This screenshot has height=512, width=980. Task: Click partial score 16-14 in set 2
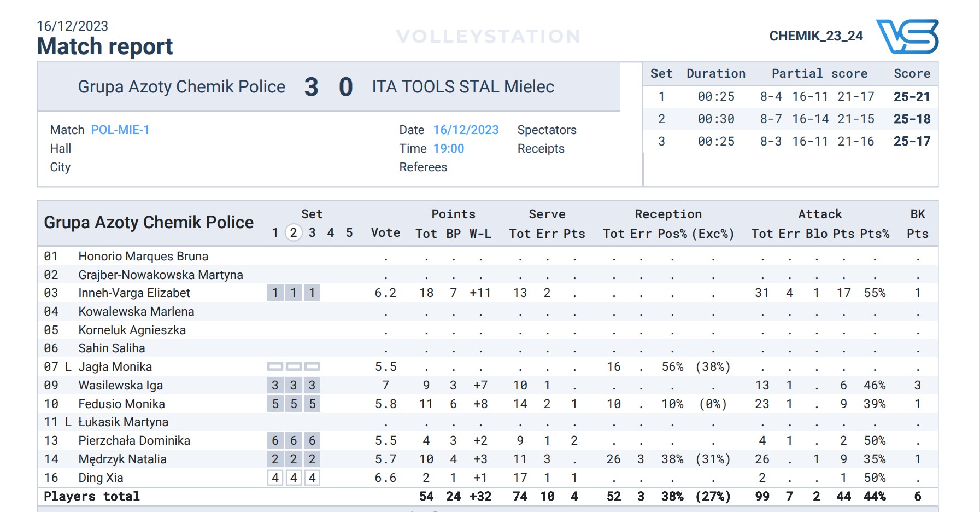(811, 119)
